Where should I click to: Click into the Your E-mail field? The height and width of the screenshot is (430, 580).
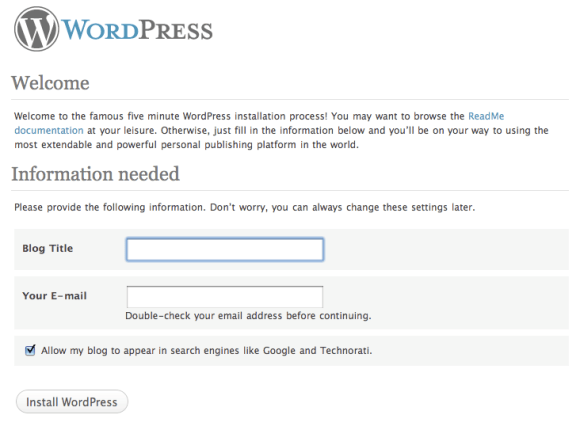point(225,297)
